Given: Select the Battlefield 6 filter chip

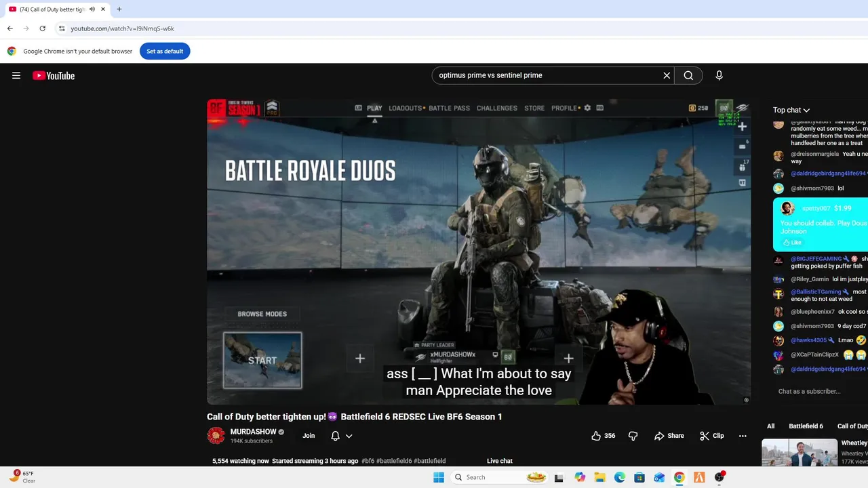Looking at the screenshot, I should coord(806,426).
